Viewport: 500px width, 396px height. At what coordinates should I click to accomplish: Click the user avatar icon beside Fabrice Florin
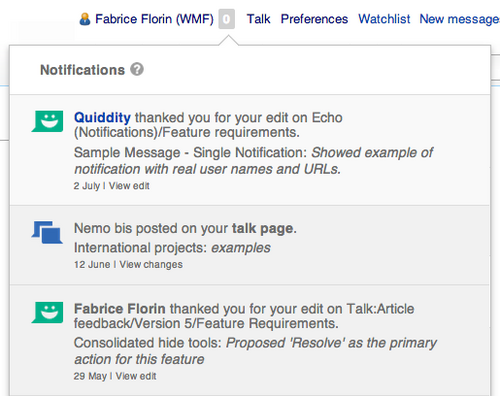click(x=85, y=19)
